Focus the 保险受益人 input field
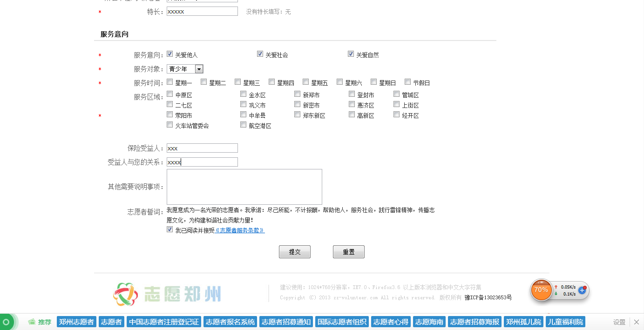The image size is (644, 330). pyautogui.click(x=202, y=148)
